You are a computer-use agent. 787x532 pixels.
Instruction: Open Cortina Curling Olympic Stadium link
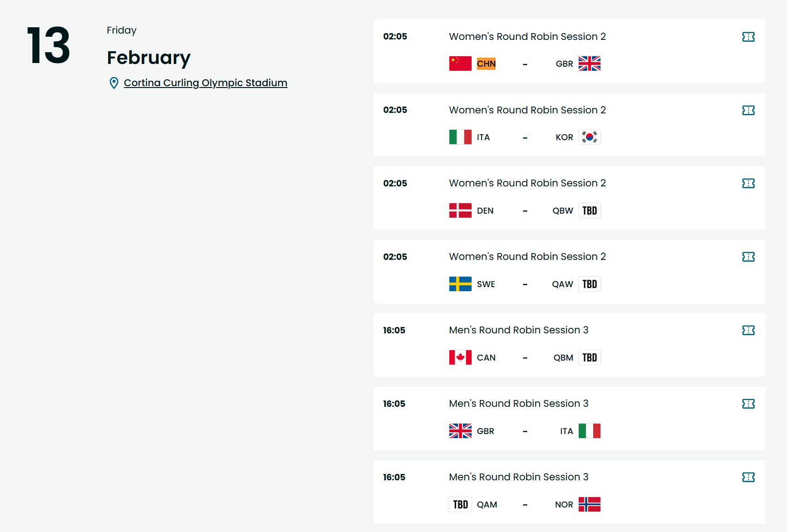pos(205,83)
